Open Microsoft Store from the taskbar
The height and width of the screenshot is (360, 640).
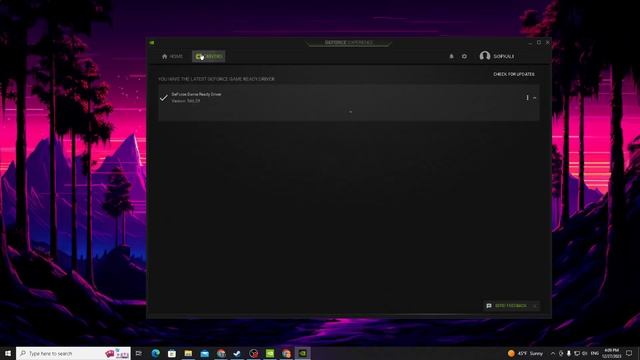(172, 353)
